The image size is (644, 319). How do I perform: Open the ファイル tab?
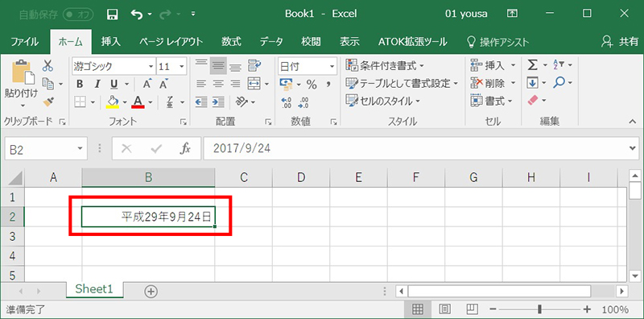(x=25, y=42)
